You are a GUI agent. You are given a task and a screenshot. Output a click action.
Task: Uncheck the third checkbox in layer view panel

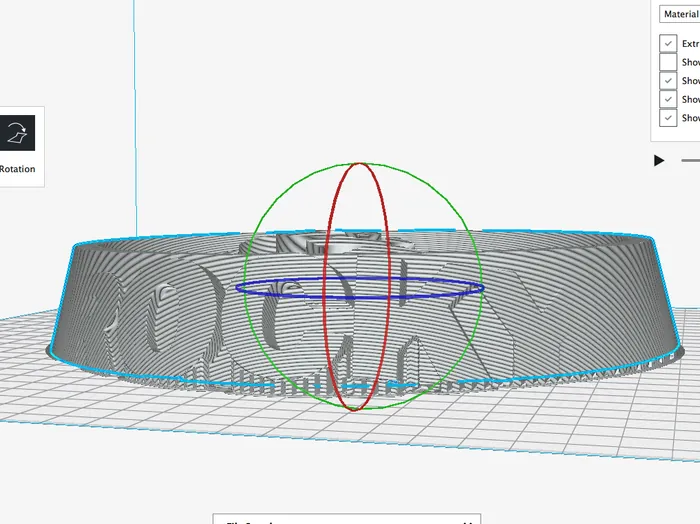click(668, 81)
